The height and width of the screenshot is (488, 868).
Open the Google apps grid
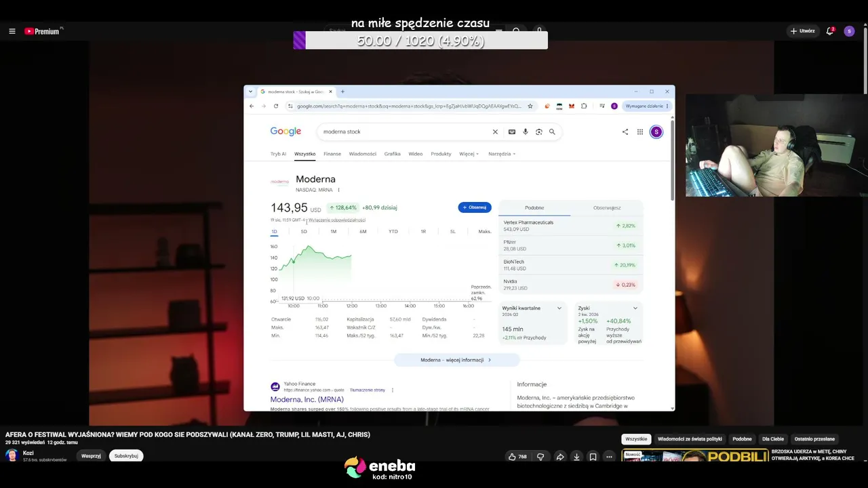point(639,131)
